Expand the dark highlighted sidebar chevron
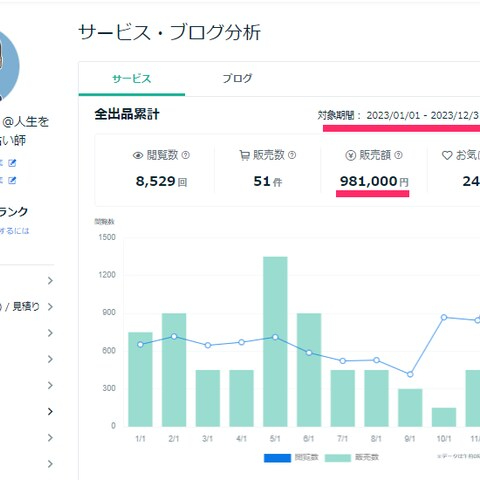480x480 pixels. (50, 412)
